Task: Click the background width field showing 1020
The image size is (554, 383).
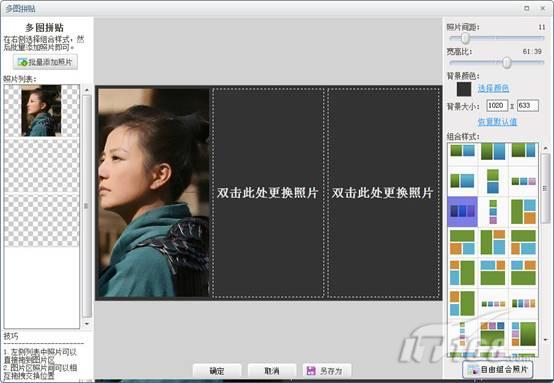Action: tap(497, 106)
